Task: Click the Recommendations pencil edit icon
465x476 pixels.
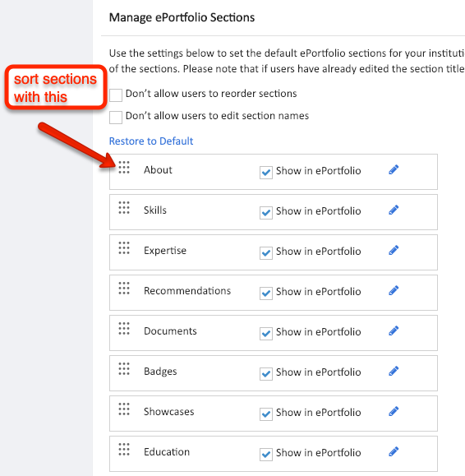Action: [394, 291]
